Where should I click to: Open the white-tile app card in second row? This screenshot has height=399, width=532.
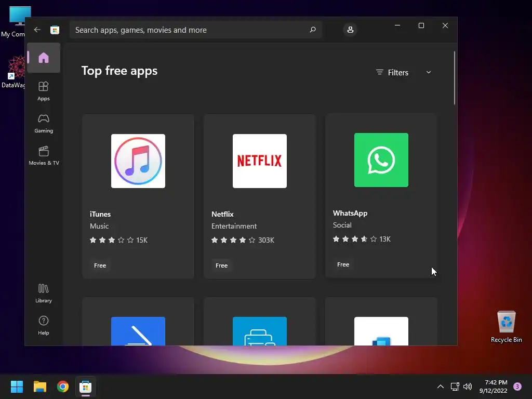(x=381, y=322)
